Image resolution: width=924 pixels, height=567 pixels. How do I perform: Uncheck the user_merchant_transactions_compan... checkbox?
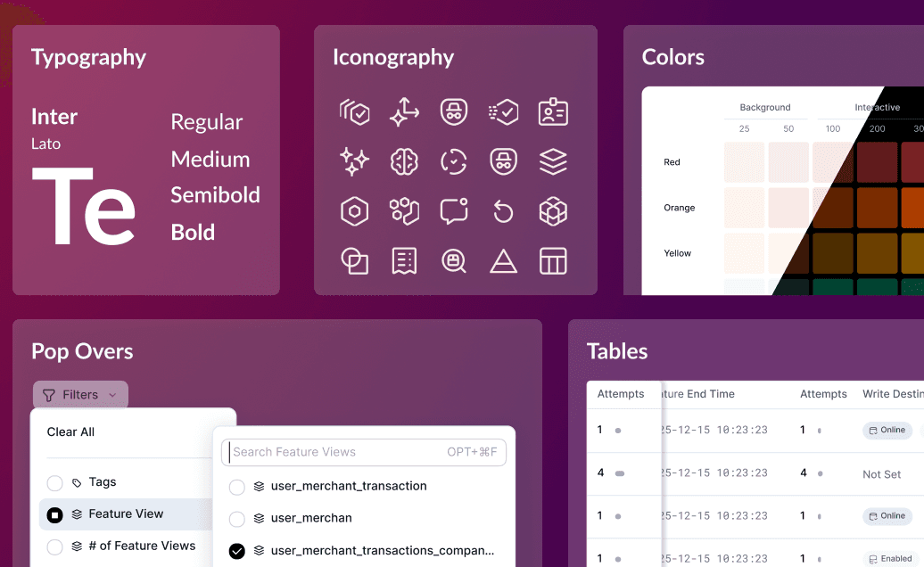(237, 551)
